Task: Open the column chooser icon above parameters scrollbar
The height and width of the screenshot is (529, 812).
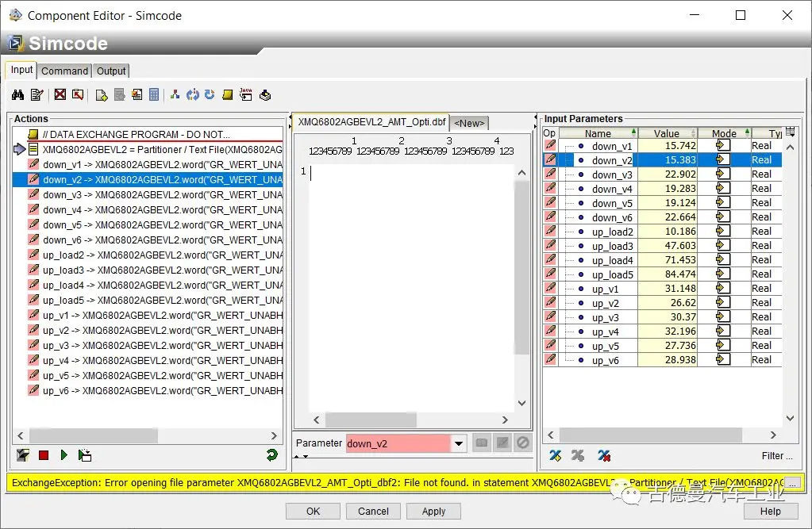Action: pos(790,132)
